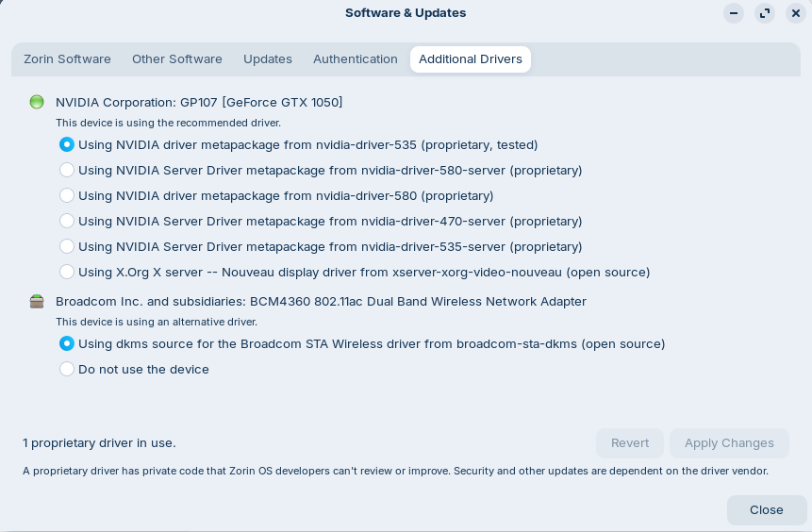Switch to Nouveau open source display driver
The image size is (812, 532).
tap(67, 272)
